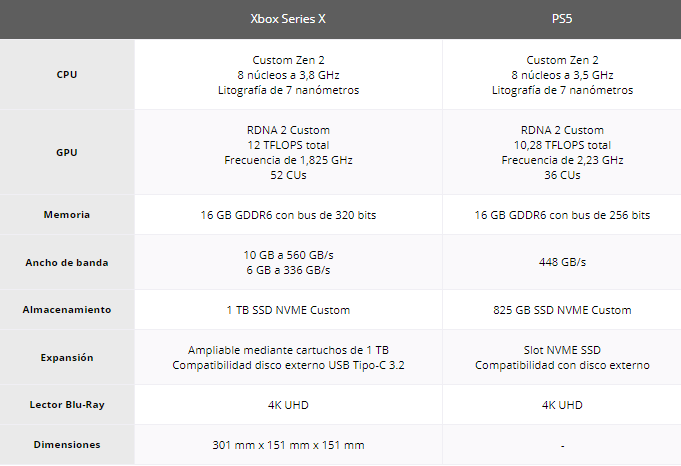This screenshot has height=466, width=681.
Task: Select the '12 TFLOPS total' line
Action: click(288, 145)
